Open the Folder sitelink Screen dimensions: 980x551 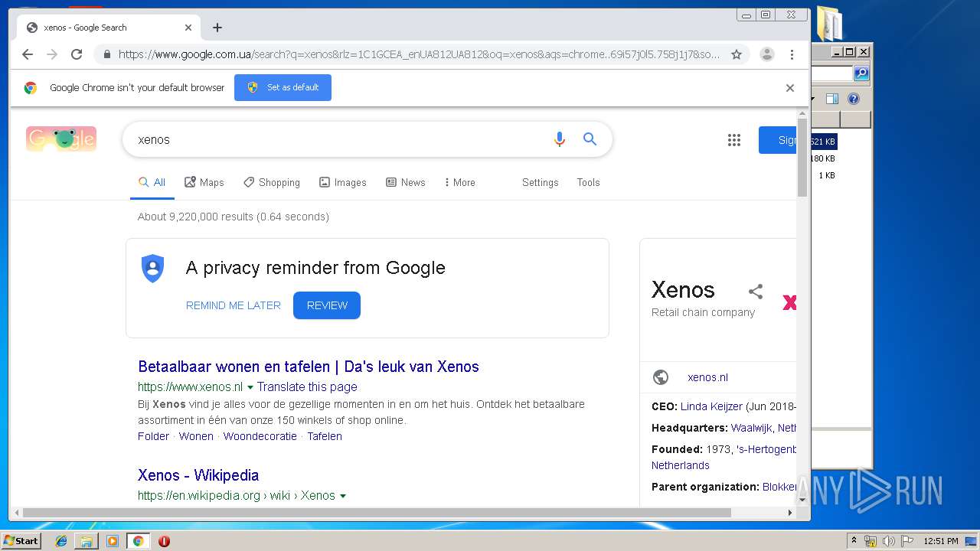click(x=153, y=436)
